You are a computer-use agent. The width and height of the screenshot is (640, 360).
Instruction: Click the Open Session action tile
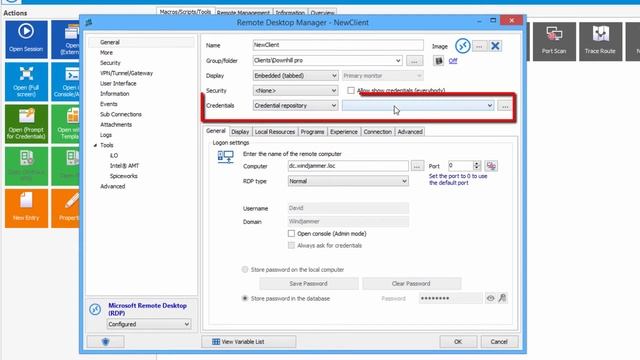pyautogui.click(x=26, y=39)
